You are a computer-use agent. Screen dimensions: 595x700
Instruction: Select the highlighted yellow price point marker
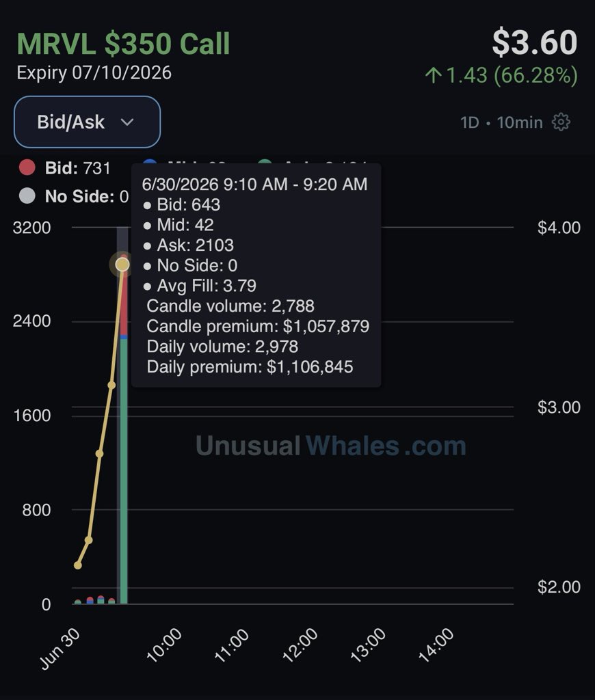(x=122, y=265)
